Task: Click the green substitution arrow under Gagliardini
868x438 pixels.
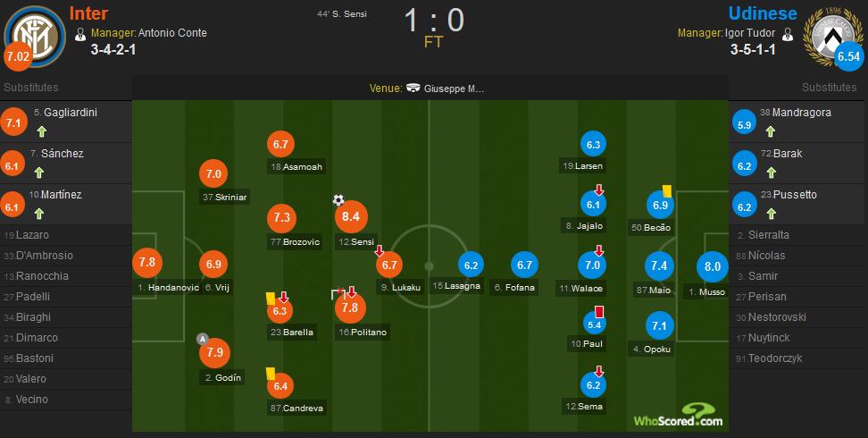Action: 41,131
